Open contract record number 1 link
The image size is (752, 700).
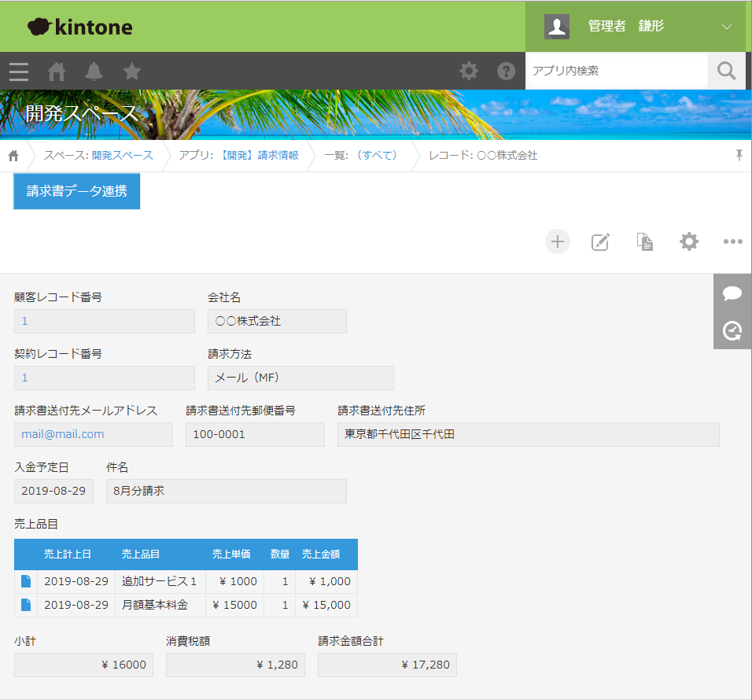[x=24, y=378]
